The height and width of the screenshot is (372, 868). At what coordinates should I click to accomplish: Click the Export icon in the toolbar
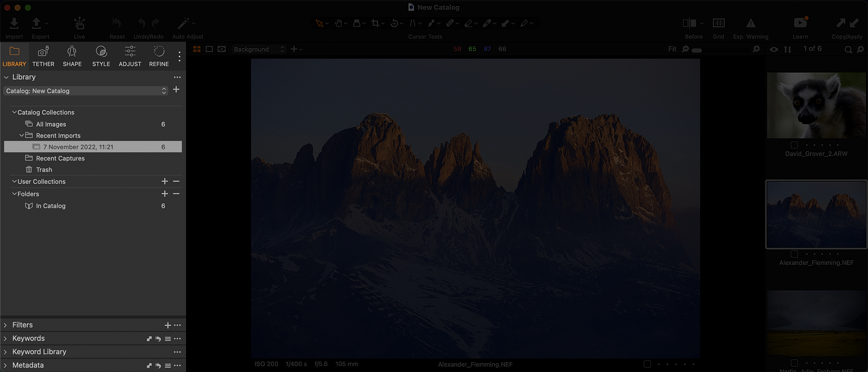point(36,23)
